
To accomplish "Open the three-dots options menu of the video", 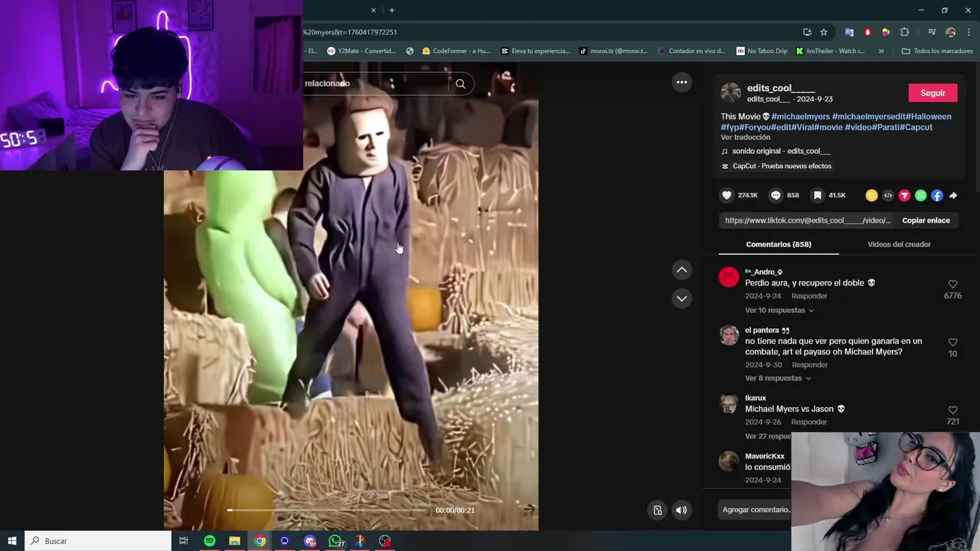I will tap(681, 82).
